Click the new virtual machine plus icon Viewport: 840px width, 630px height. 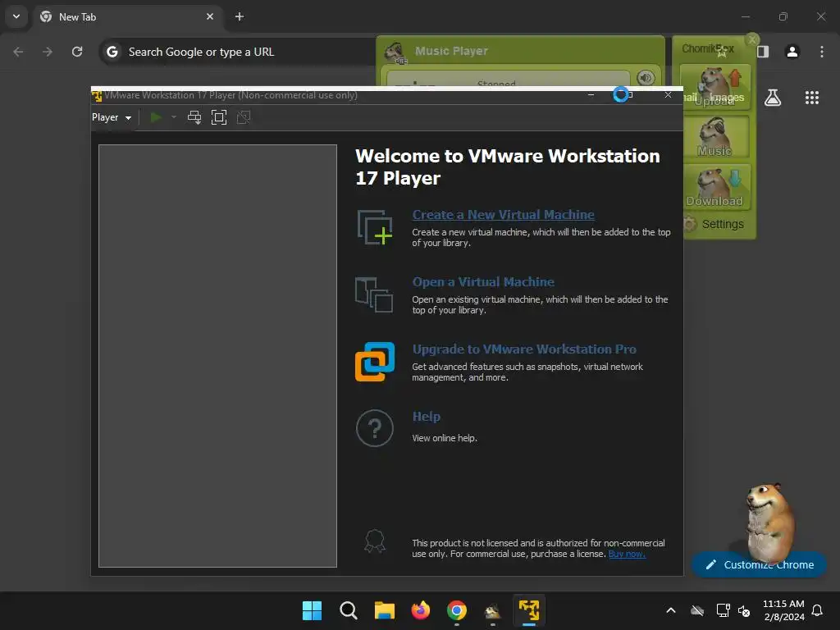[375, 227]
